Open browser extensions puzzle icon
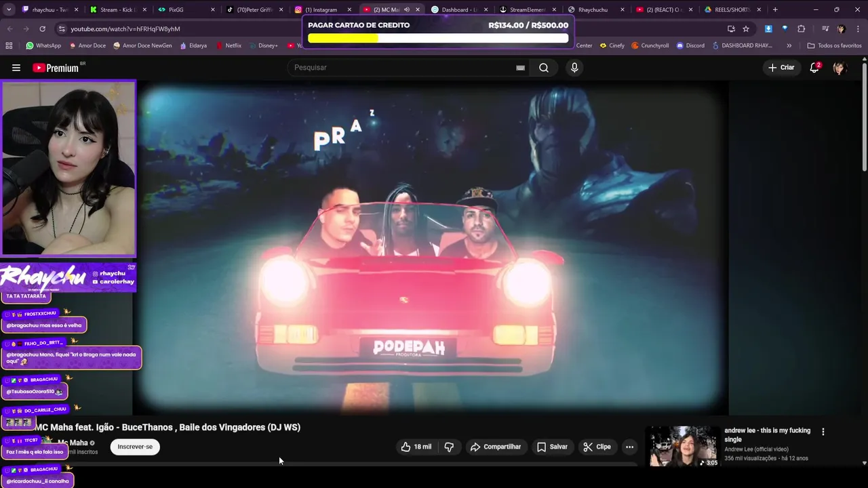 tap(802, 28)
